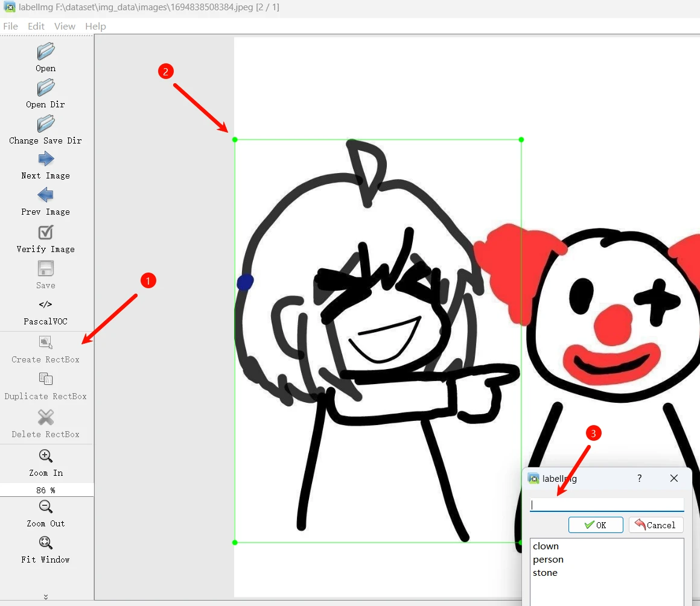700x606 pixels.
Task: Select 'person' from the label list
Action: [548, 559]
